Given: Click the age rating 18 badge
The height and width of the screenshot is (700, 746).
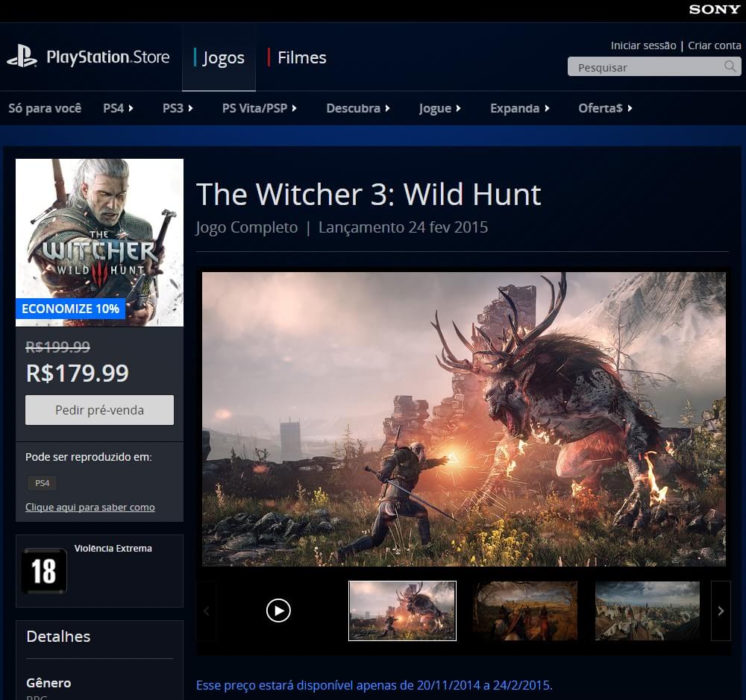Looking at the screenshot, I should coord(44,570).
